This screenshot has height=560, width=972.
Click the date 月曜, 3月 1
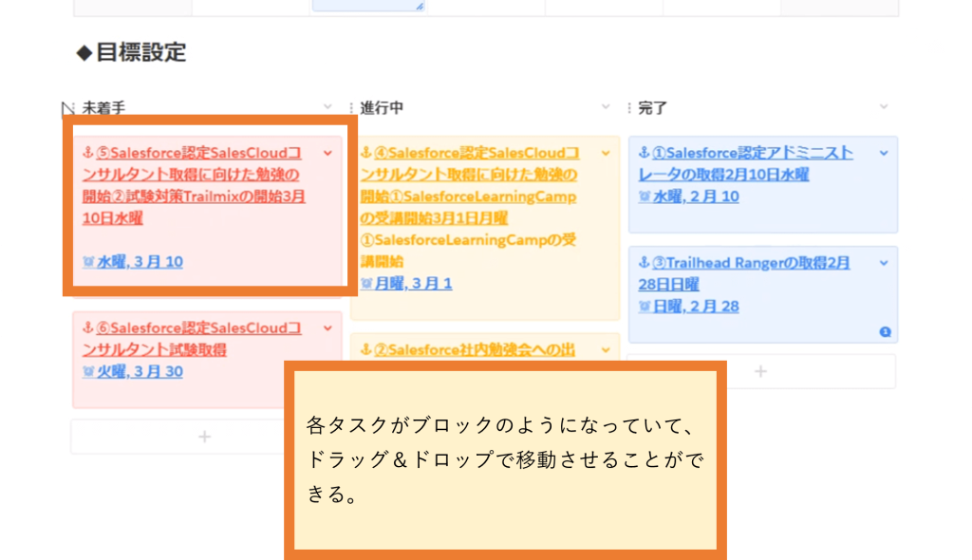click(x=414, y=284)
